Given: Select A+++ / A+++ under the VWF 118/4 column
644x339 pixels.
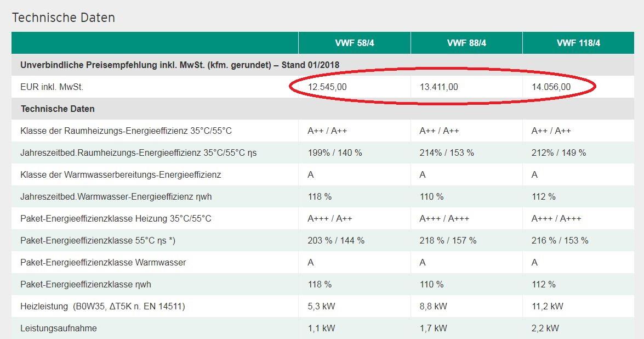Looking at the screenshot, I should point(556,219).
